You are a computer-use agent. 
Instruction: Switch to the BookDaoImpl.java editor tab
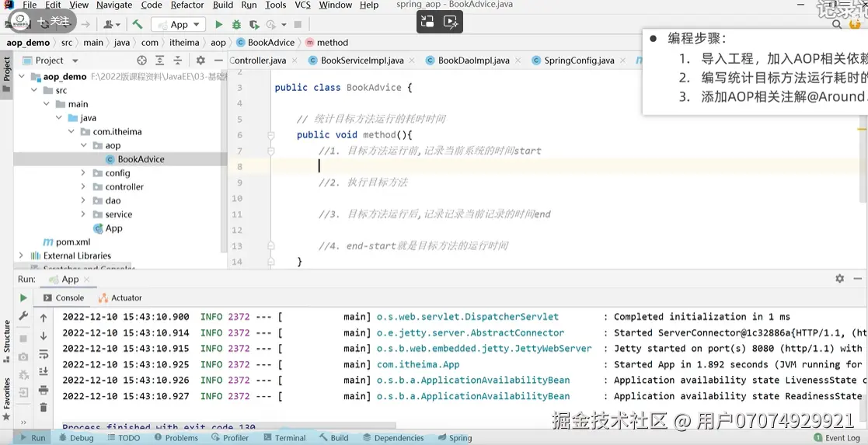(x=473, y=61)
